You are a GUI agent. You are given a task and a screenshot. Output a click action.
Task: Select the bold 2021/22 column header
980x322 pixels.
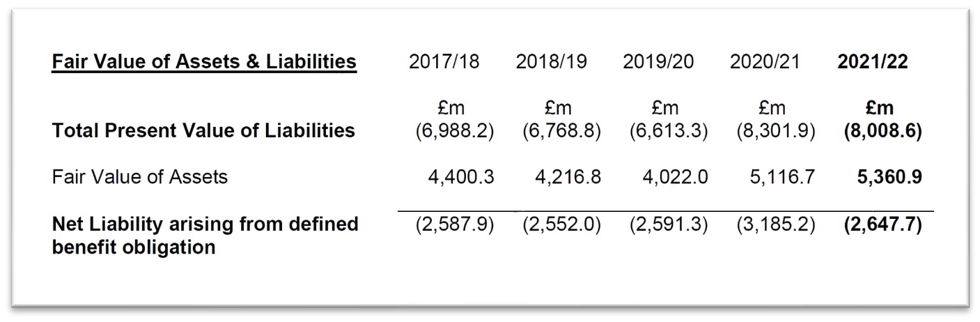873,62
